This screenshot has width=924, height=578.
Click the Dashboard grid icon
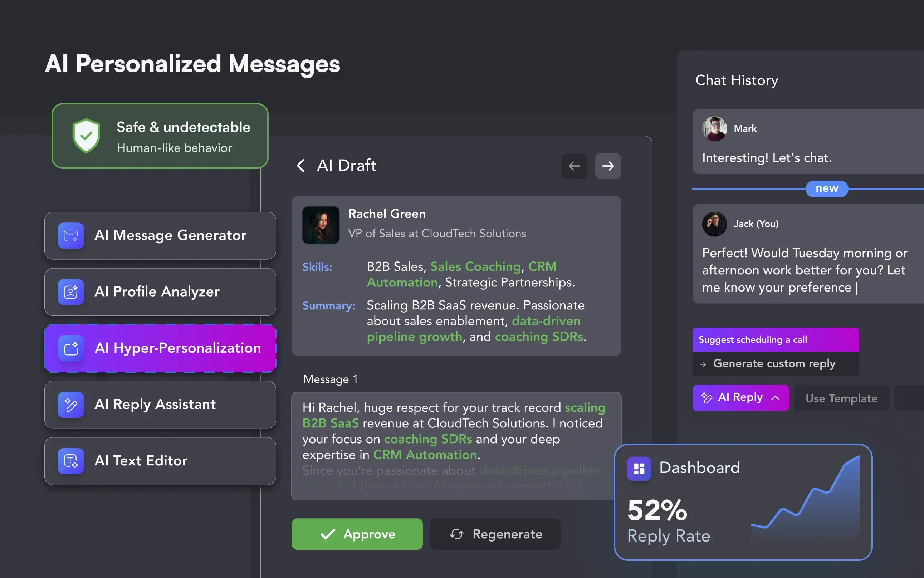(x=639, y=468)
